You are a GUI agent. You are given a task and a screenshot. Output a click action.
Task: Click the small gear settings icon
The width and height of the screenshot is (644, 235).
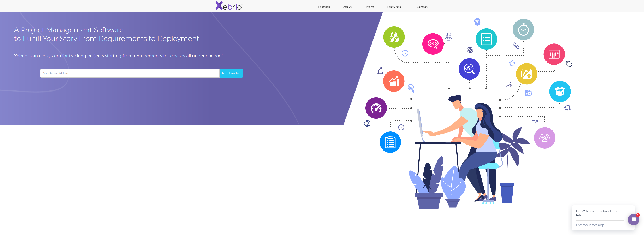pos(470,50)
